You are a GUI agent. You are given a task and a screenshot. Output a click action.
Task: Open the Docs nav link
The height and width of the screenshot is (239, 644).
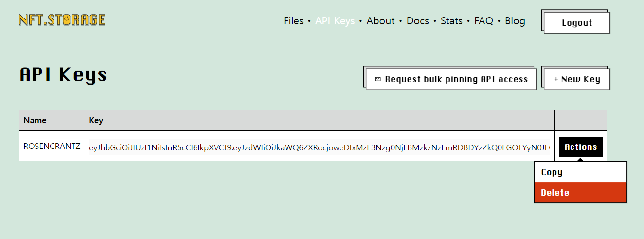click(x=417, y=21)
